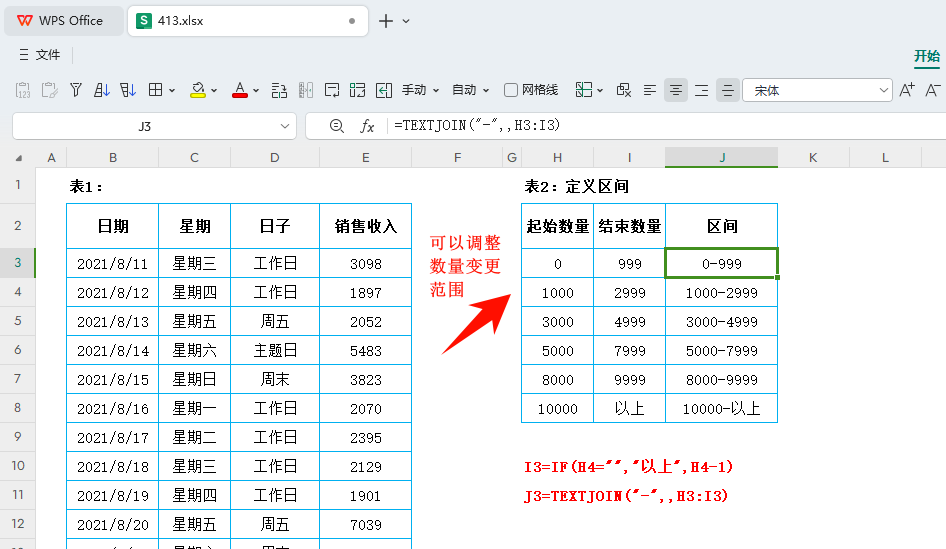
Task: Open the 自动 dropdown
Action: point(471,90)
